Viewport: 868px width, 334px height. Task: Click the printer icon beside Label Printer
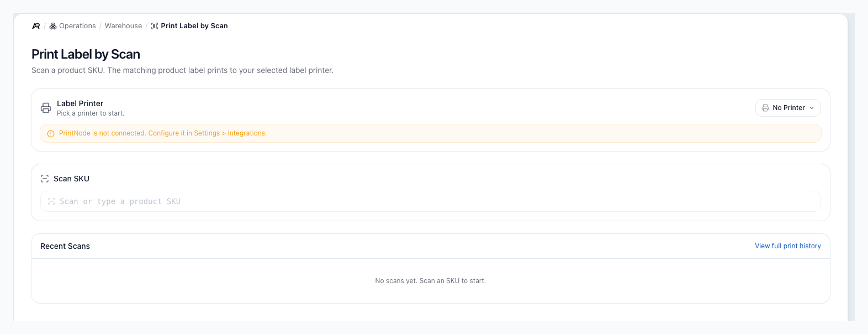tap(46, 108)
